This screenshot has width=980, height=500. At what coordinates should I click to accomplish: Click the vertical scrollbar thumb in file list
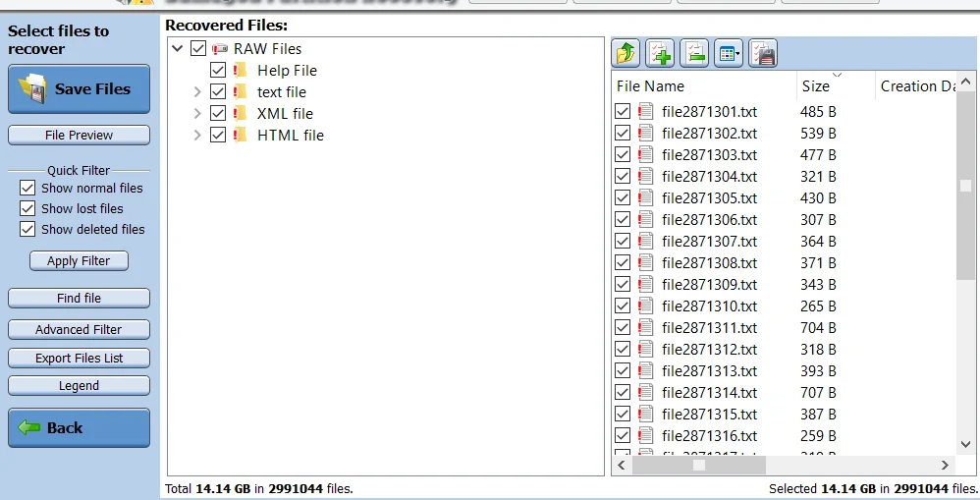(965, 186)
